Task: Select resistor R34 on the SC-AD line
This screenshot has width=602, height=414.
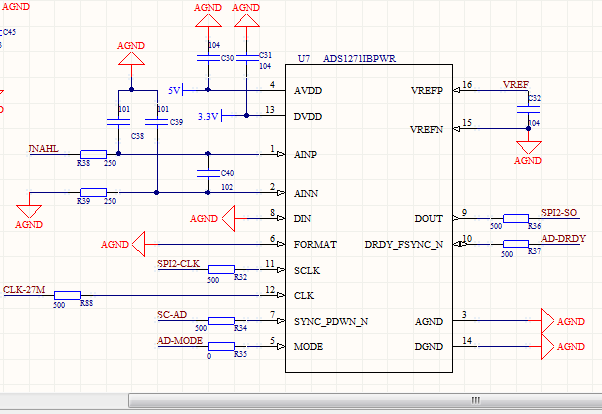Action: (222, 321)
